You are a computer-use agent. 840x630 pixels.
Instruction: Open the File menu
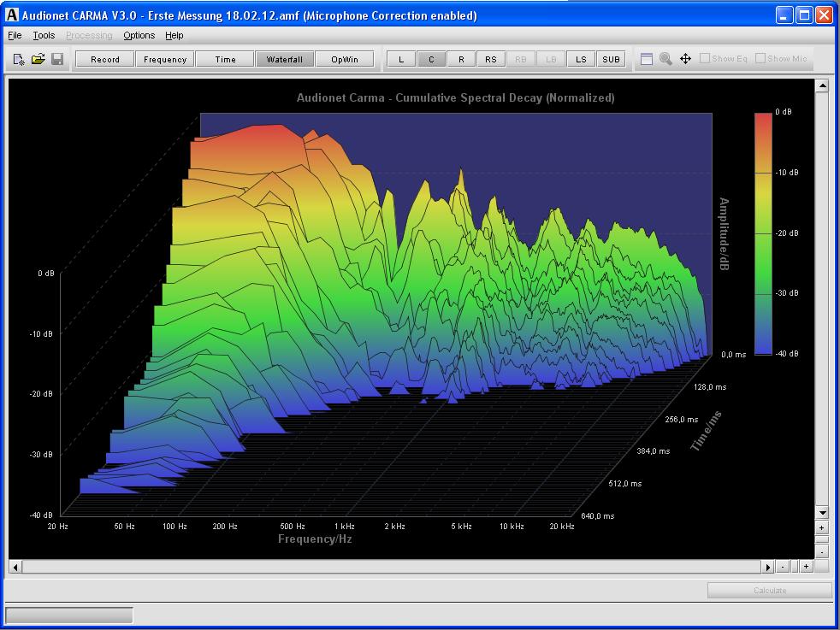pyautogui.click(x=15, y=35)
